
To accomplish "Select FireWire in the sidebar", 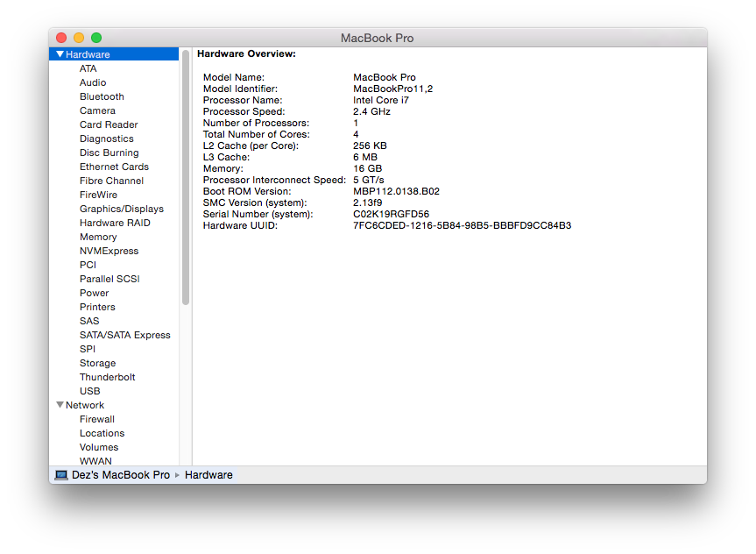I will click(98, 195).
